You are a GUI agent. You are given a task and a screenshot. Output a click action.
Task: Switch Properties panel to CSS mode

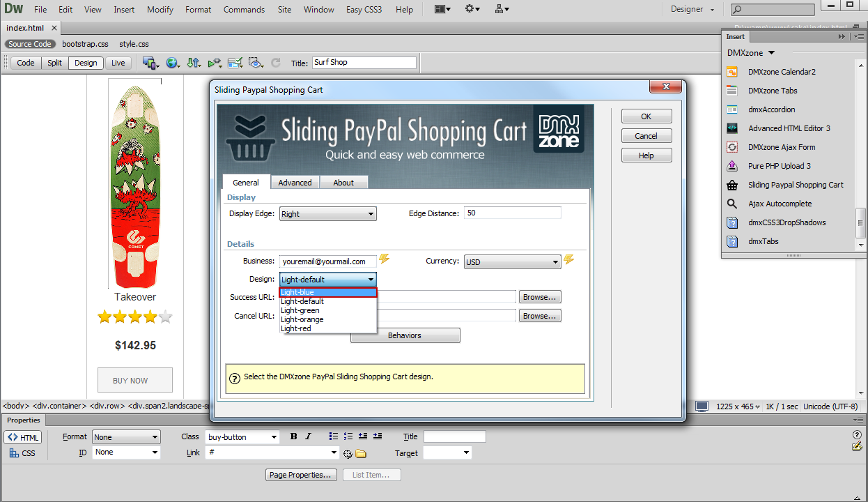click(24, 453)
